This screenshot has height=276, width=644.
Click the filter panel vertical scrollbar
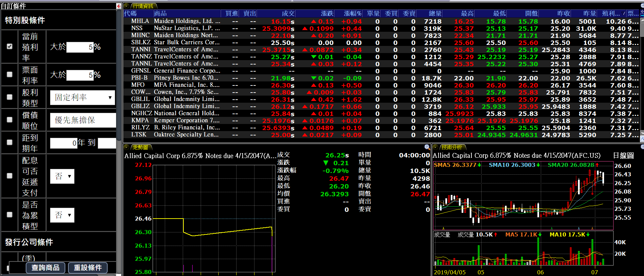pyautogui.click(x=119, y=101)
